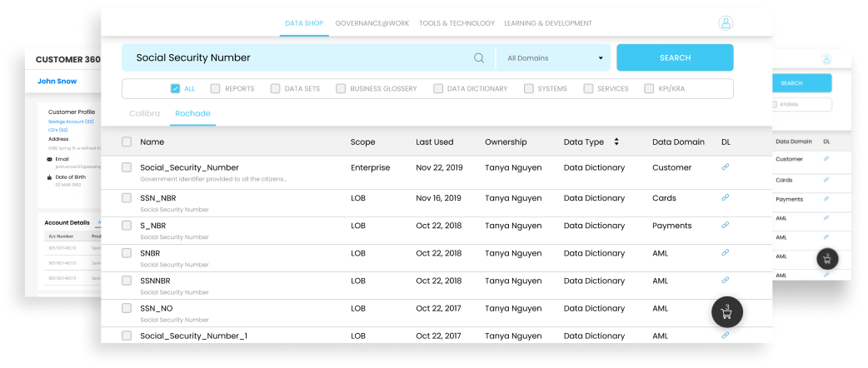Image resolution: width=868 pixels, height=368 pixels.
Task: Go to the GOVERNANCE@WORK nav tab
Action: click(x=372, y=23)
